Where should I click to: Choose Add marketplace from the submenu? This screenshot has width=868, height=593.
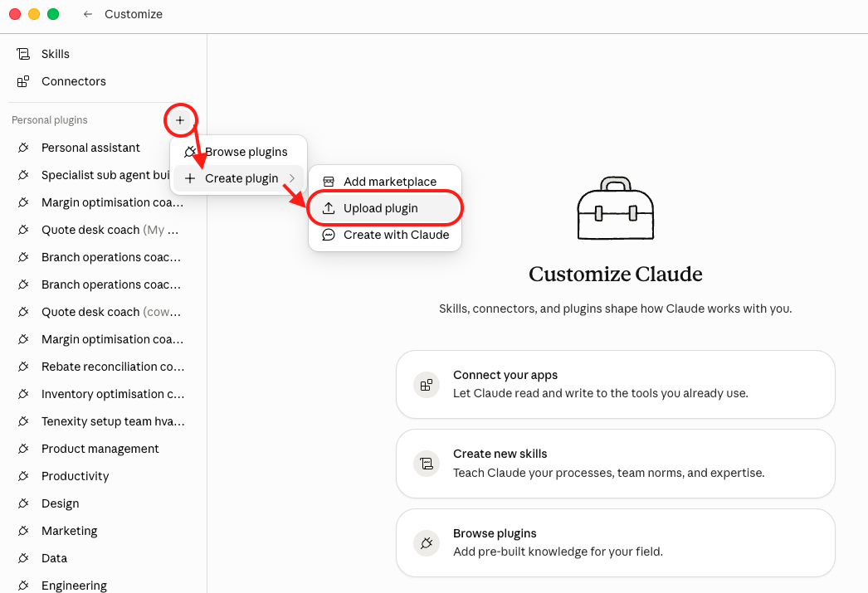pyautogui.click(x=385, y=182)
